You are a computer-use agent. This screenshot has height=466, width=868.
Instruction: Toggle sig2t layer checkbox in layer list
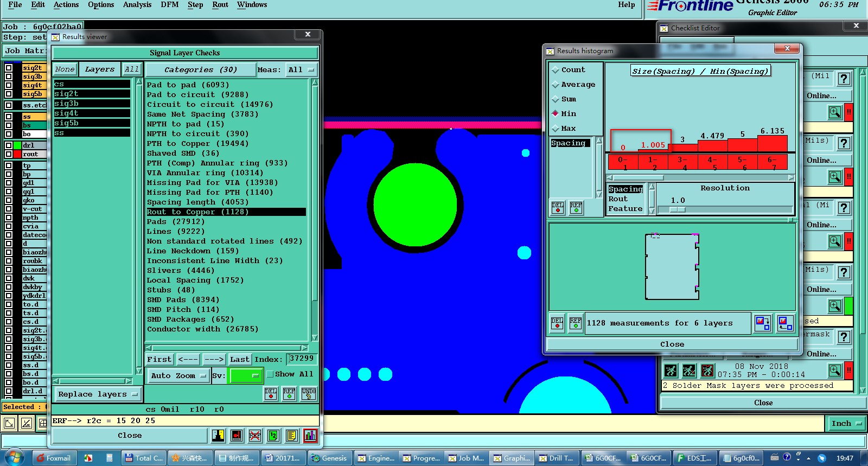tap(9, 68)
